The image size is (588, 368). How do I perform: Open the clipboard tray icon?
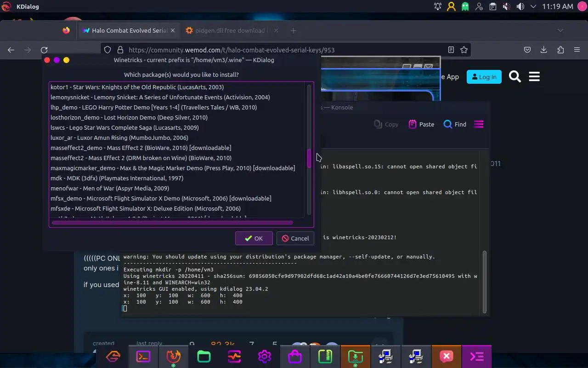492,6
